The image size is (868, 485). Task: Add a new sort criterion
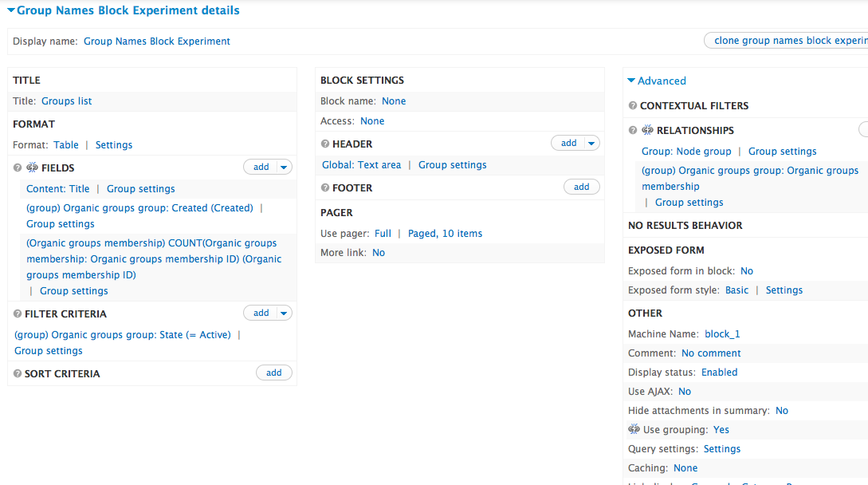pos(273,373)
